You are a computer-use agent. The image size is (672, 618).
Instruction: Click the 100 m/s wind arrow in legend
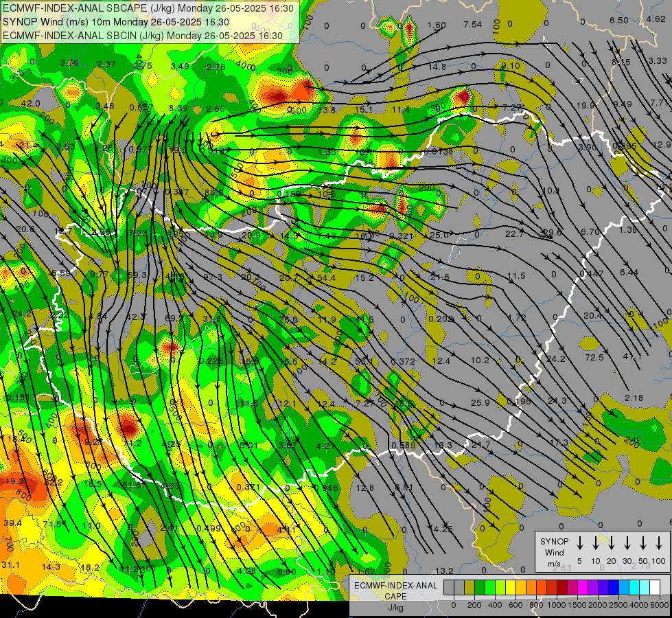(659, 542)
